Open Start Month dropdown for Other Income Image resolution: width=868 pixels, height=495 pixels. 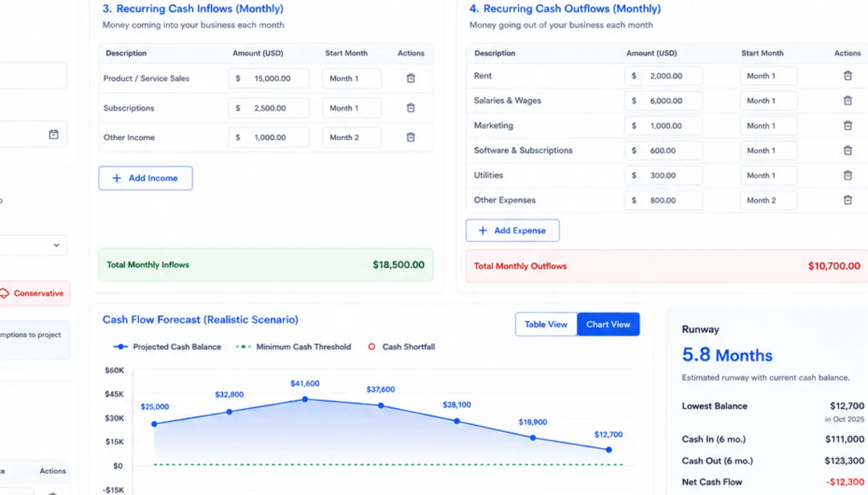(x=352, y=138)
